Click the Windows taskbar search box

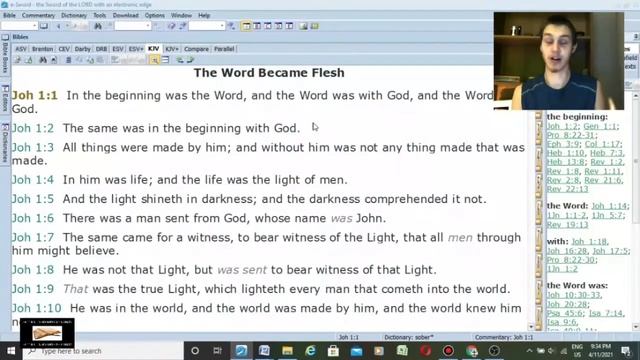click(x=103, y=351)
